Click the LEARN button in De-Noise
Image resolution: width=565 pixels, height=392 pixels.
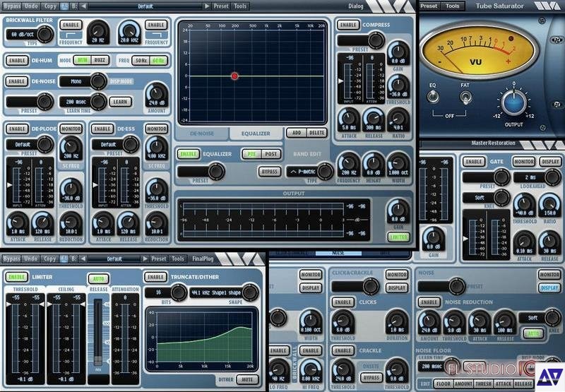[x=120, y=102]
